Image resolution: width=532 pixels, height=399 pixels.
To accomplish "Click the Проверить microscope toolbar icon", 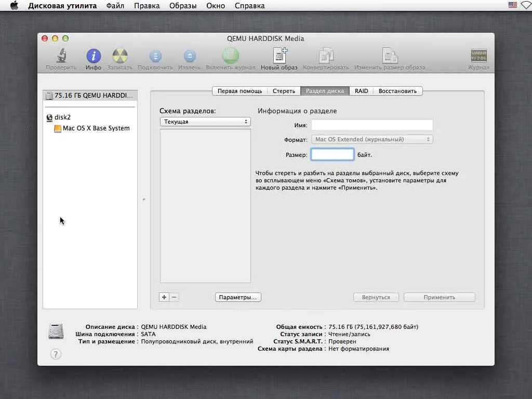I will pos(61,56).
